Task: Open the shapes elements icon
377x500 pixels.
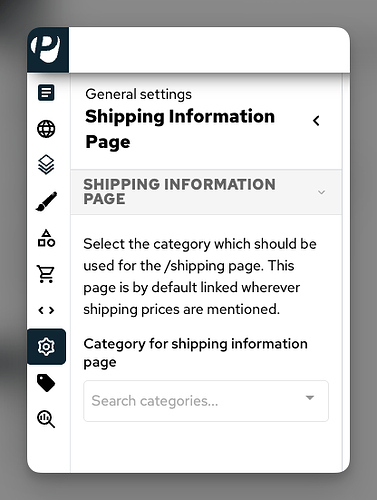Action: pos(46,238)
